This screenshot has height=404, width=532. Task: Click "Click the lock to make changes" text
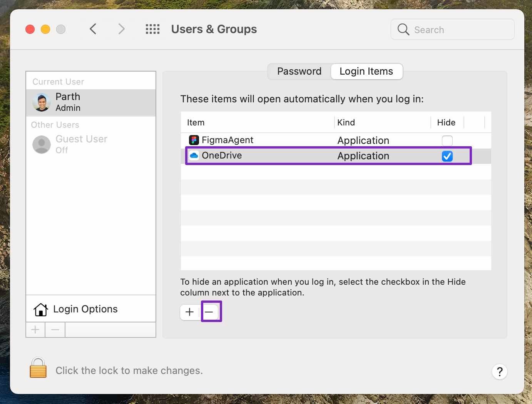129,371
